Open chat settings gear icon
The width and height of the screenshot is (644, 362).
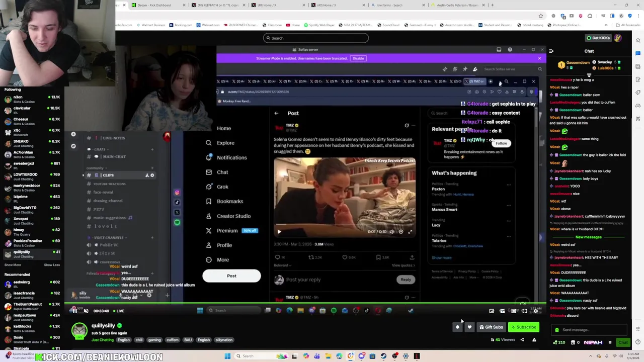pos(610,342)
